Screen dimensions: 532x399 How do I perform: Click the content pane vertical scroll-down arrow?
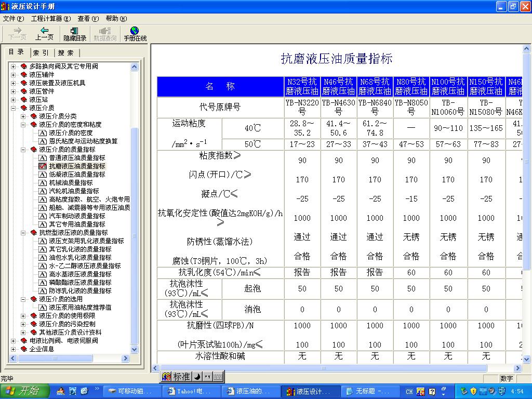[526, 359]
